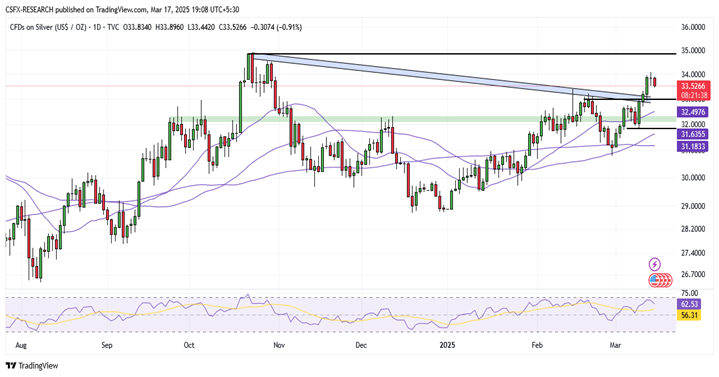Click the Oct label on time axis
The width and height of the screenshot is (719, 377).
click(x=189, y=345)
